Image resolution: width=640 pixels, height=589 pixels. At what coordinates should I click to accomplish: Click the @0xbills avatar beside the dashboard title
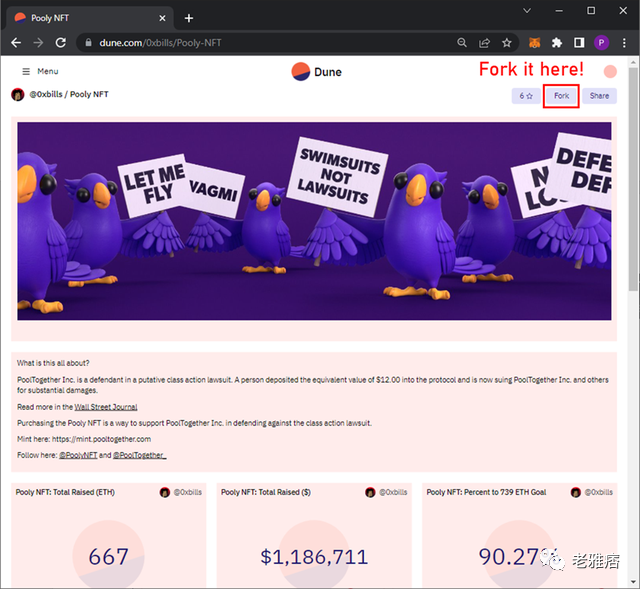[x=18, y=94]
